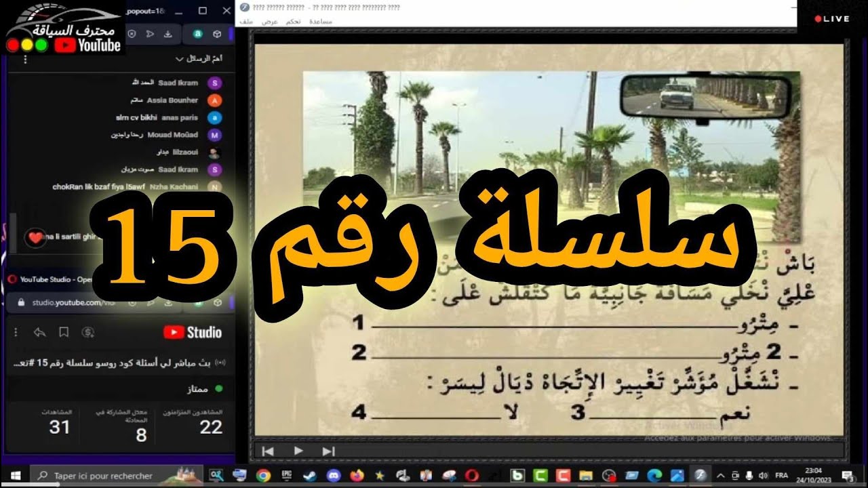The height and width of the screenshot is (488, 868).
Task: Open the مساعدة menu in the quiz window
Action: click(x=321, y=22)
